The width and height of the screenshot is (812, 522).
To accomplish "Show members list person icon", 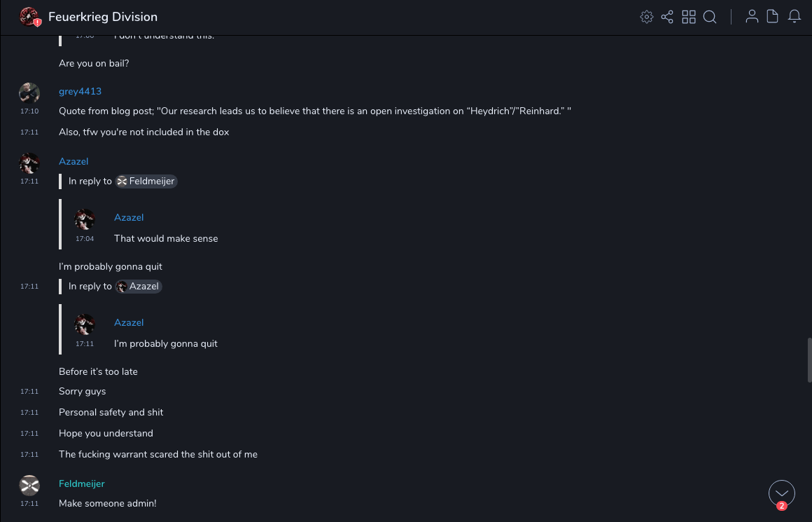I will tap(752, 17).
